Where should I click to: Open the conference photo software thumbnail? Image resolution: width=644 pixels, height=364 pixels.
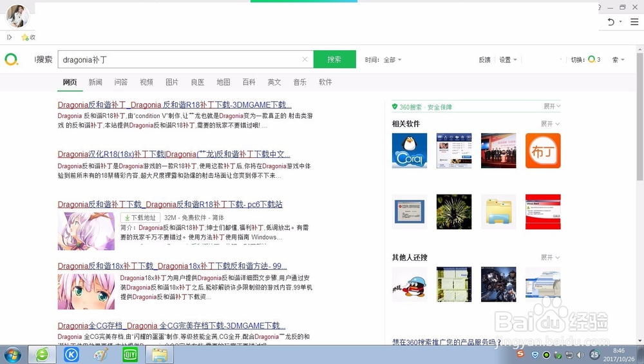tap(498, 150)
